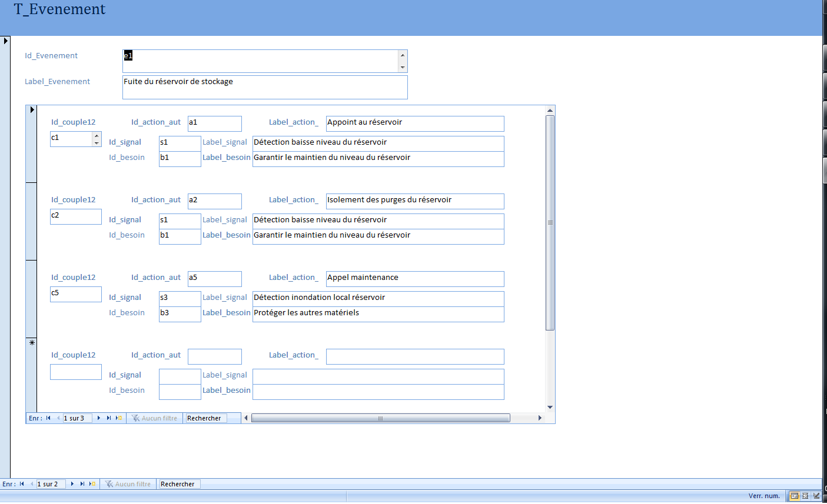The image size is (827, 504).
Task: Switch to Design view in status bar
Action: pyautogui.click(x=816, y=496)
